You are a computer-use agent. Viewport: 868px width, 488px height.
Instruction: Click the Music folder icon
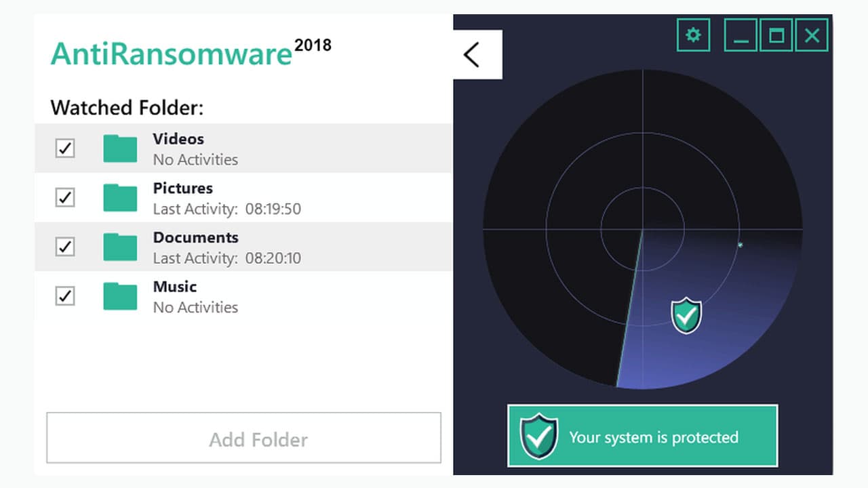120,296
